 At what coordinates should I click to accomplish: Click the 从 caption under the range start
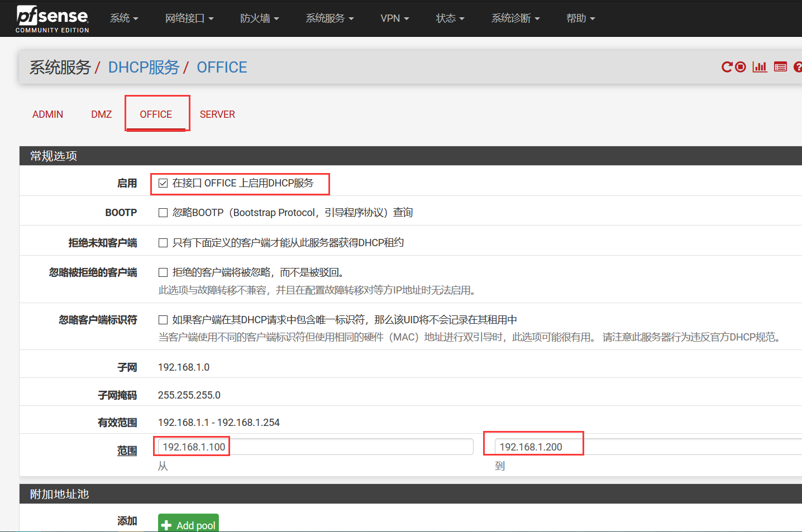click(163, 466)
